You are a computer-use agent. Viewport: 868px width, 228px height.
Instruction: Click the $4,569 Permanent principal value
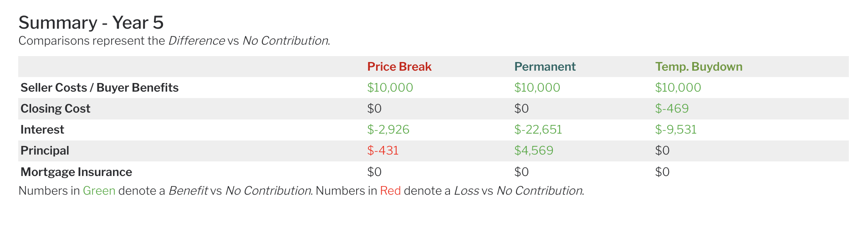(x=533, y=150)
